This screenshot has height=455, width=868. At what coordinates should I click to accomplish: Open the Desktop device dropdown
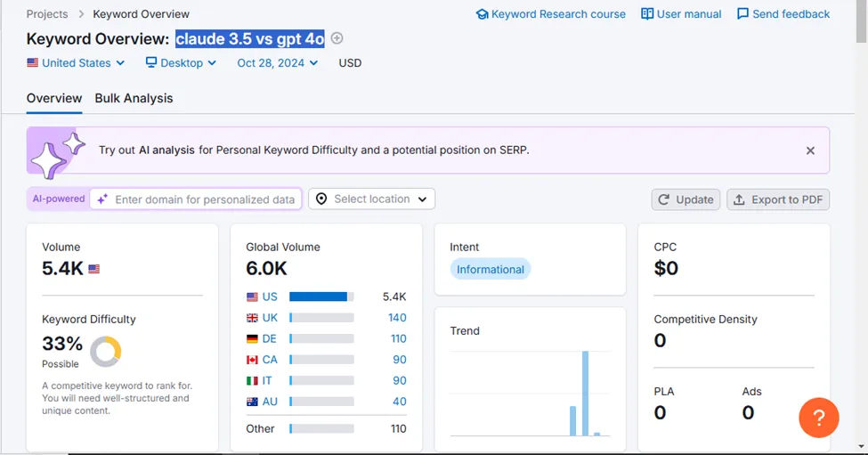181,63
